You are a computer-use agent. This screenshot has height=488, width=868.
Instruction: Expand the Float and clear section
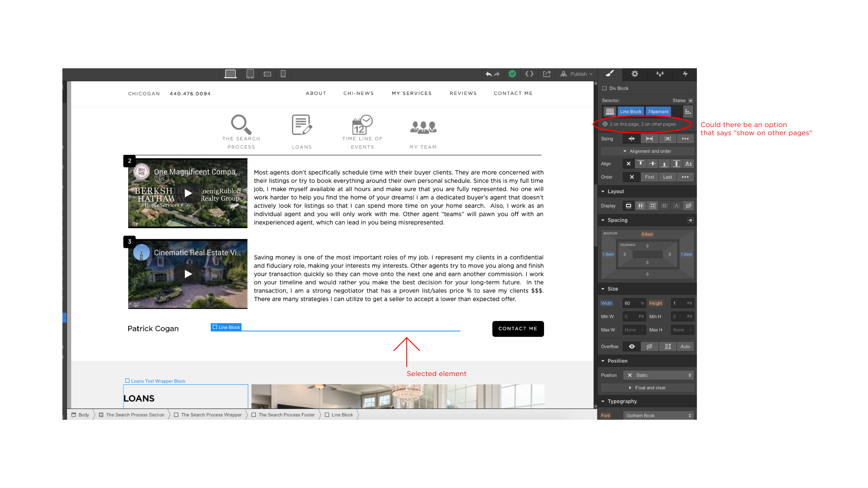click(647, 388)
